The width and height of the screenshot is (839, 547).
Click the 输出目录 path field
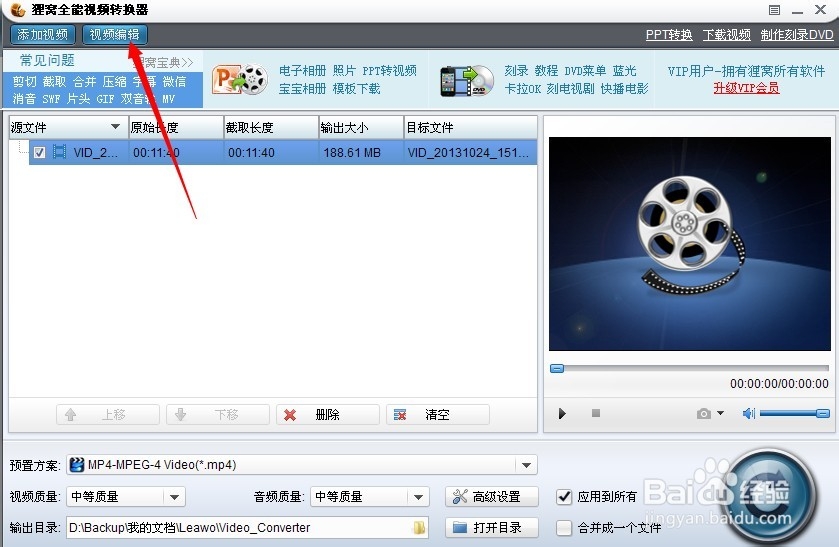tap(247, 528)
